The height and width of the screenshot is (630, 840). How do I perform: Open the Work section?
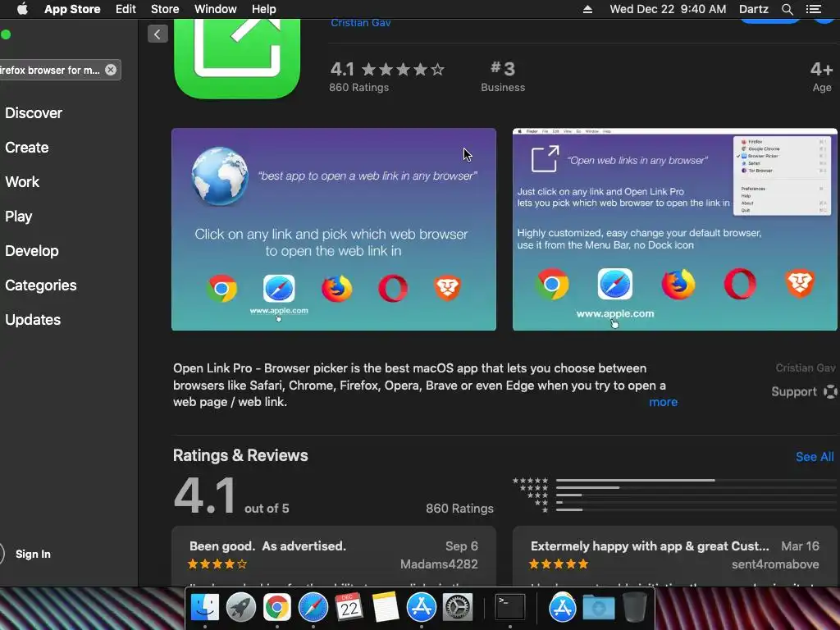coord(22,181)
